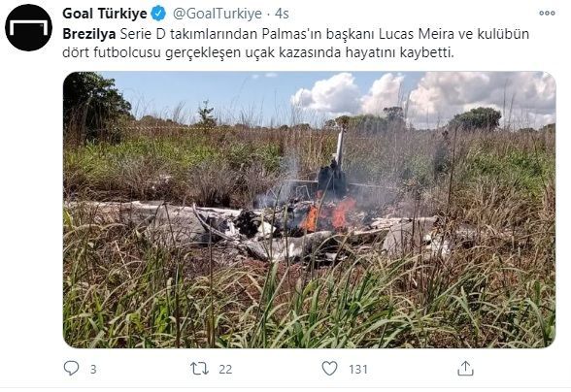Image resolution: width=571 pixels, height=392 pixels.
Task: Click the reply count 3
Action: (x=93, y=369)
